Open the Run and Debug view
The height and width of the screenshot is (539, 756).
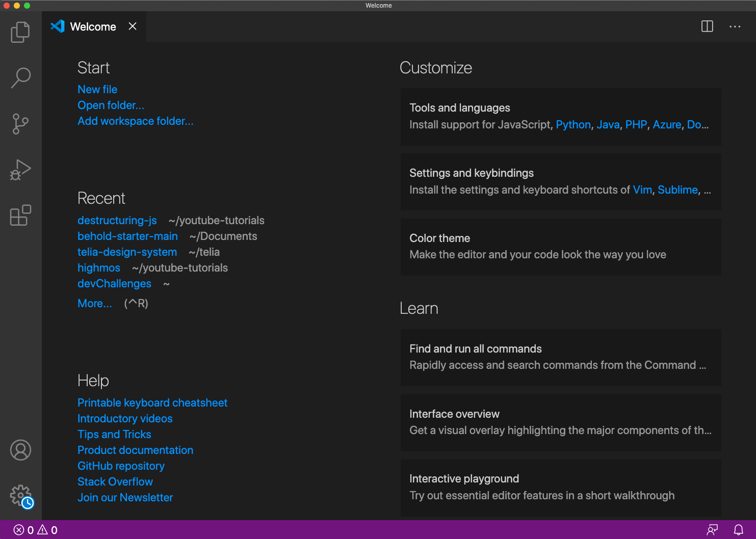(20, 169)
